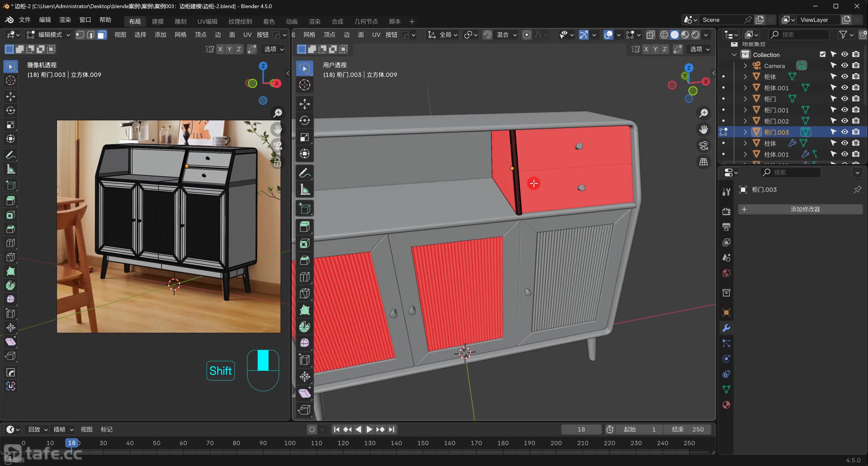Open the 全局 transform orientation dropdown
Screen dimensions: 868x466
pyautogui.click(x=443, y=35)
